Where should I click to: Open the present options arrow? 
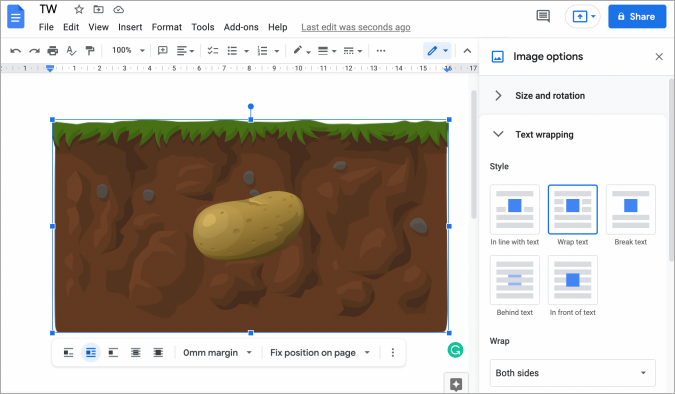click(593, 16)
